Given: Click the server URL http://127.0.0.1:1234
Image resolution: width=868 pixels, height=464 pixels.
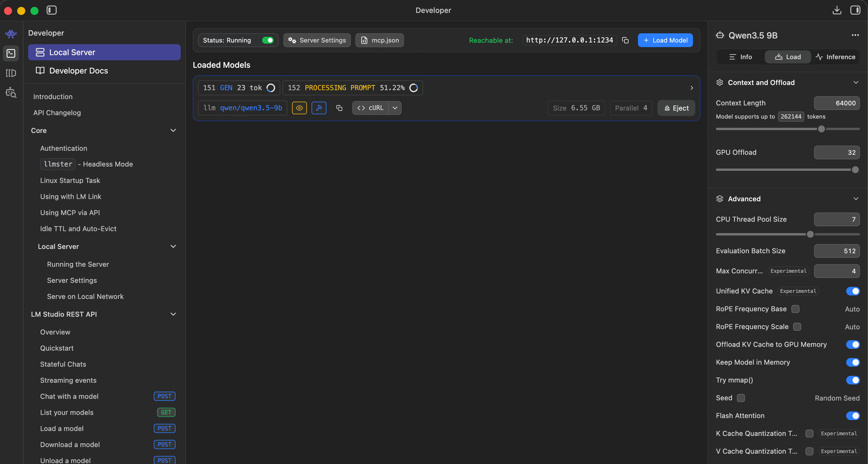Looking at the screenshot, I should (x=569, y=40).
